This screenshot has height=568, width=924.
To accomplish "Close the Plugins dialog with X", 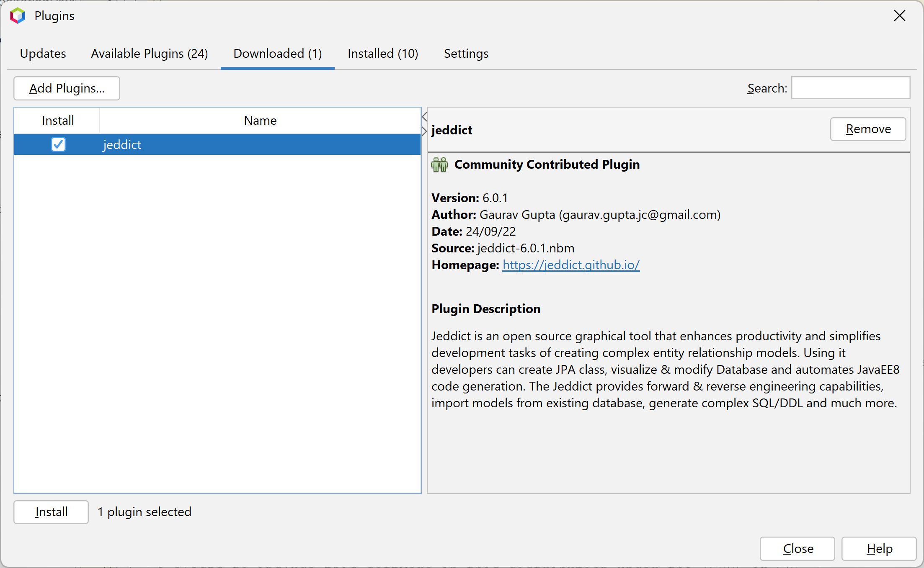I will point(899,16).
